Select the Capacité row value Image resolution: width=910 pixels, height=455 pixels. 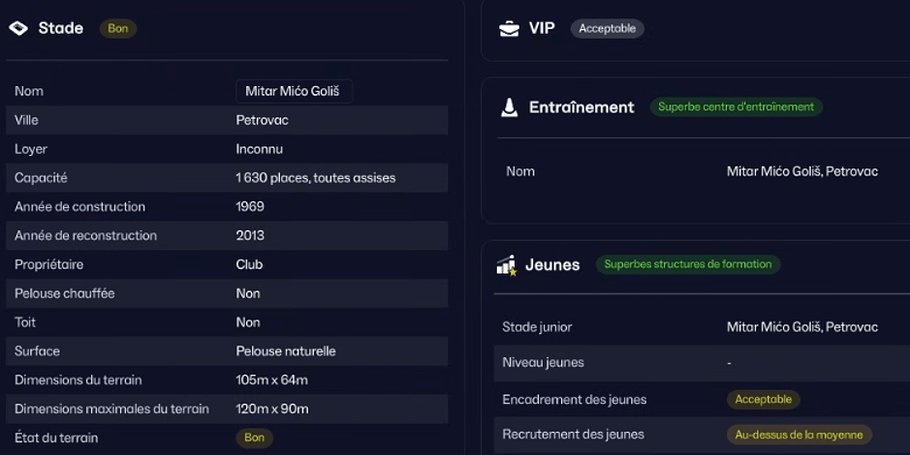tap(316, 178)
